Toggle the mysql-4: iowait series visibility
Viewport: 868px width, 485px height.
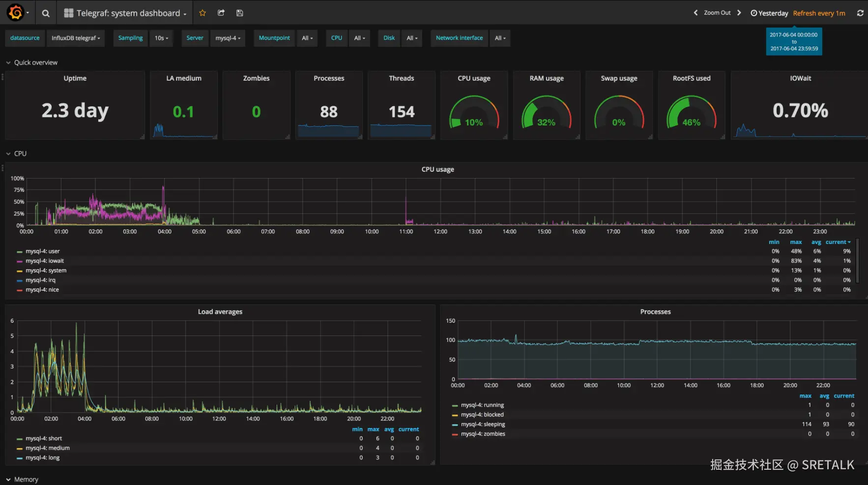click(x=45, y=261)
